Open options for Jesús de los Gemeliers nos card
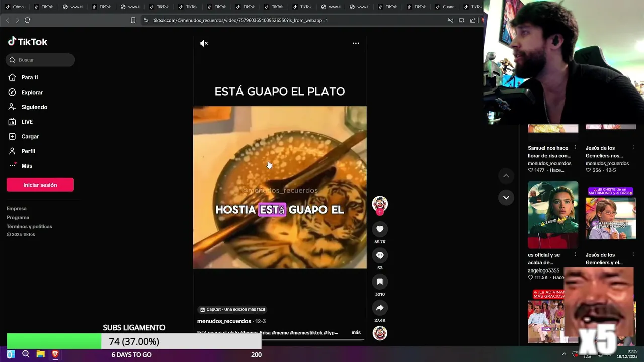The height and width of the screenshot is (362, 644). click(633, 148)
